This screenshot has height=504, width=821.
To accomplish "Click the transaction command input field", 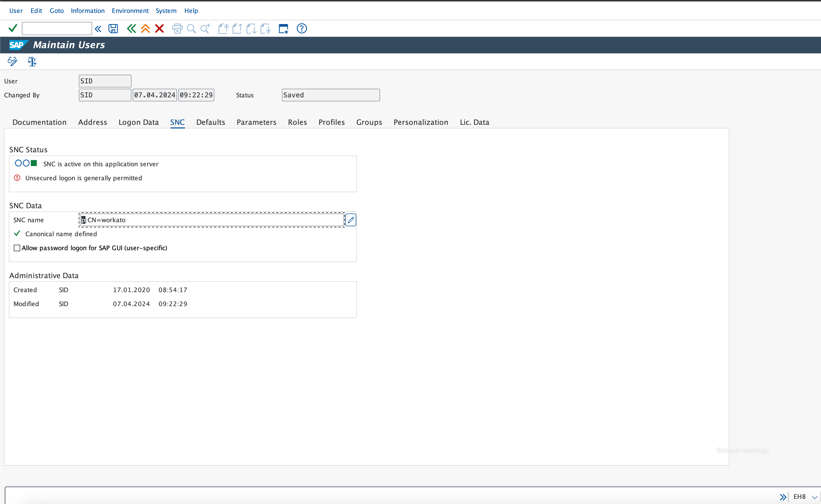I will [x=57, y=29].
